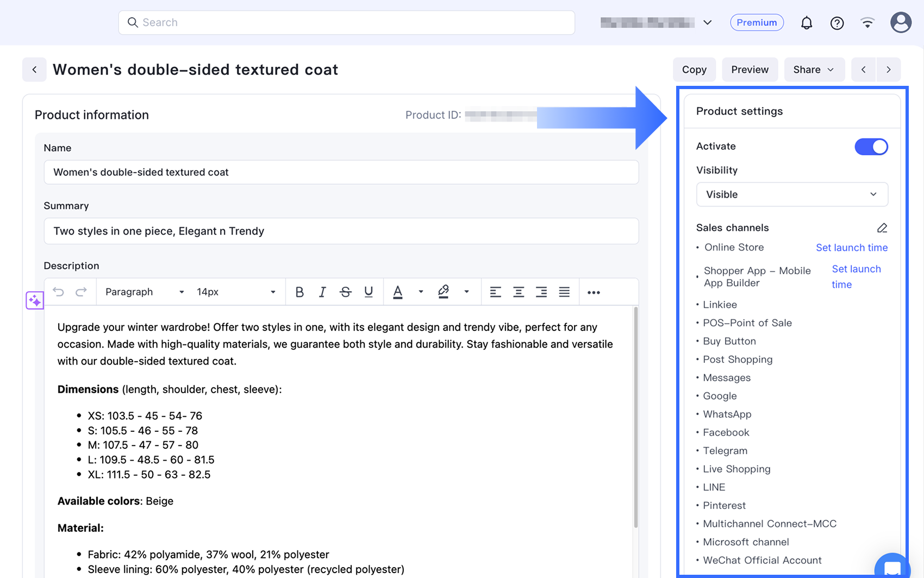
Task: Go to the next product
Action: [x=889, y=70]
